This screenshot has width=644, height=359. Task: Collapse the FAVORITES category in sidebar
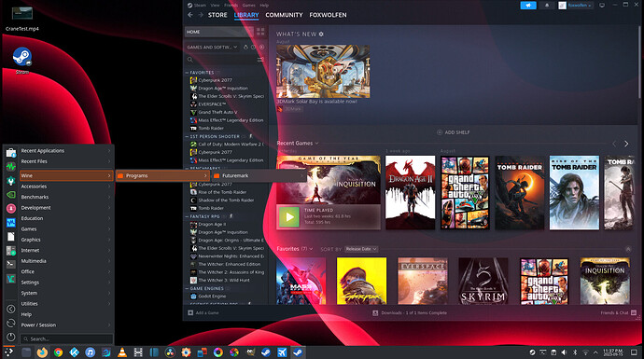[x=187, y=73]
